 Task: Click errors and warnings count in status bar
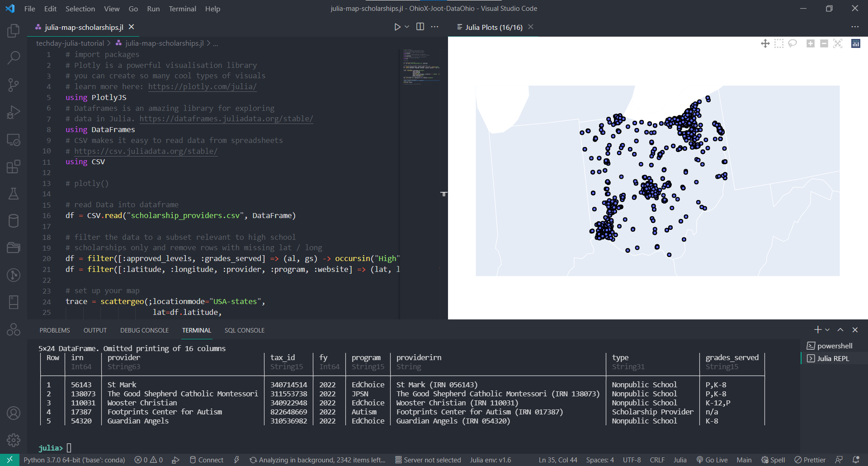click(x=149, y=460)
